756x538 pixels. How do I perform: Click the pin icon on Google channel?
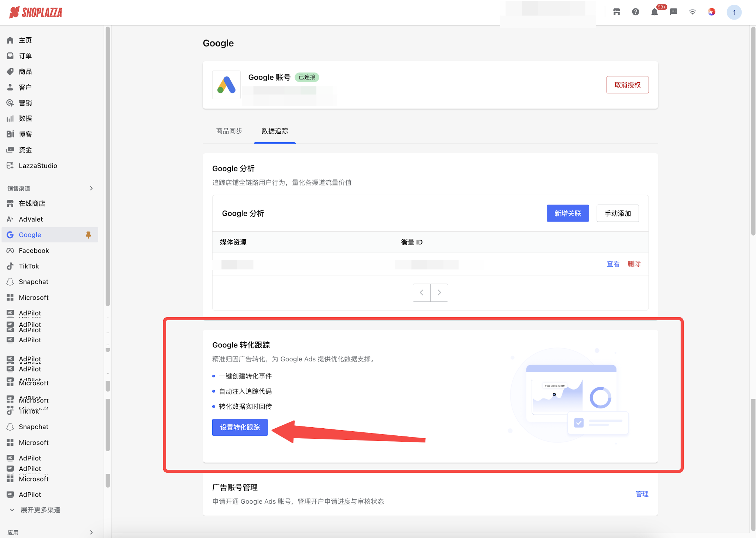(x=88, y=235)
